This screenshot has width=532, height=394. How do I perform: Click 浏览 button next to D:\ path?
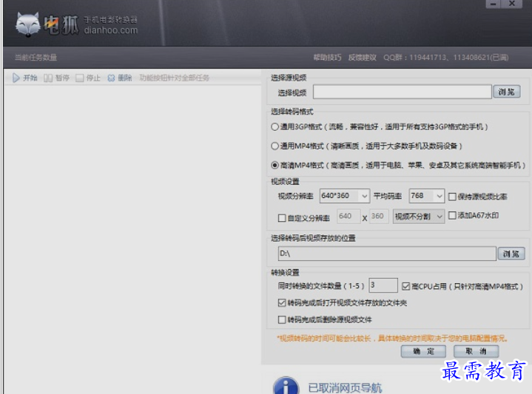pos(511,254)
